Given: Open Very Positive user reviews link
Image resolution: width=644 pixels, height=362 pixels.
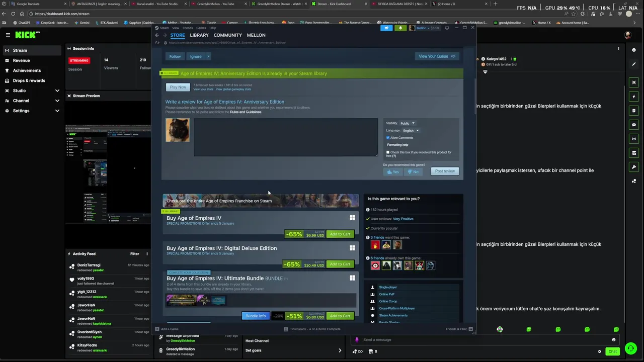Looking at the screenshot, I should tap(403, 219).
